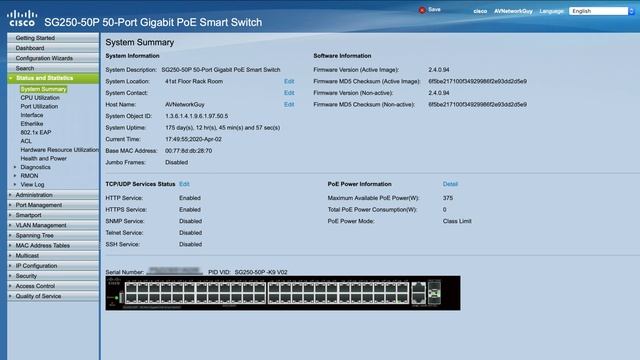Expand Port Management section
Viewport: 640px width, 360px height.
[53, 205]
